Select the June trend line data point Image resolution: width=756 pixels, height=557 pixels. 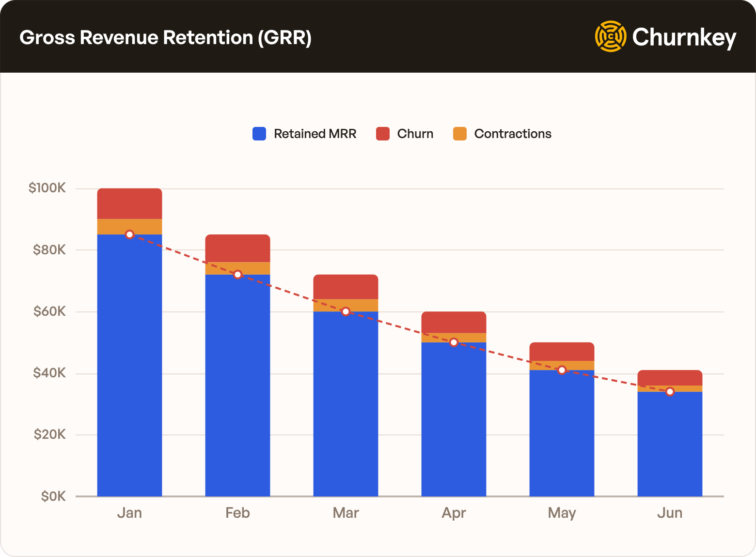tap(670, 392)
